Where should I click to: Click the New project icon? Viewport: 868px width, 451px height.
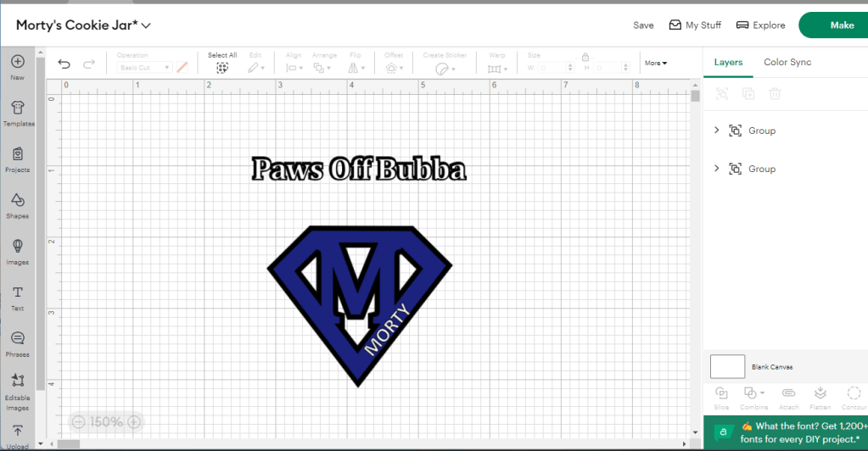pyautogui.click(x=17, y=66)
